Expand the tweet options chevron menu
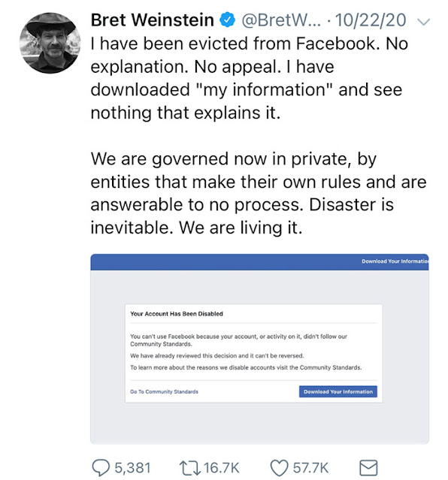The height and width of the screenshot is (480, 448). coord(424,22)
